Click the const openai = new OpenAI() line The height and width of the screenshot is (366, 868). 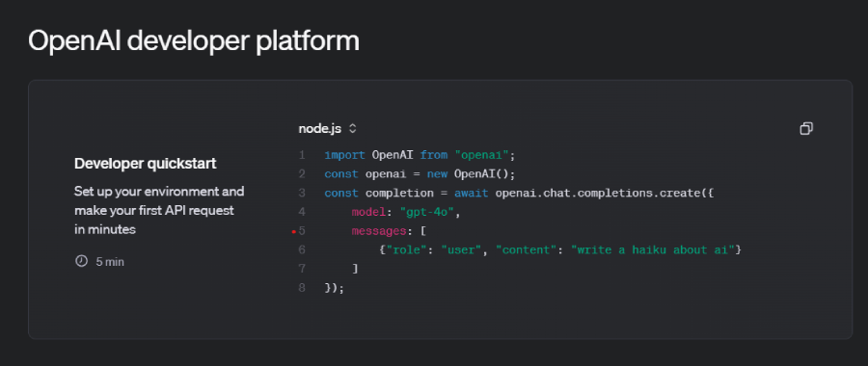[420, 174]
